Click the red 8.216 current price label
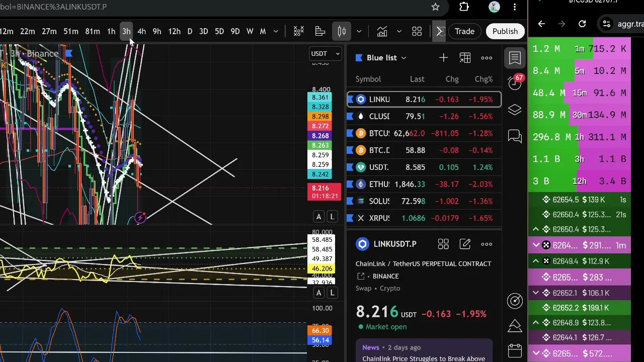 pos(325,192)
